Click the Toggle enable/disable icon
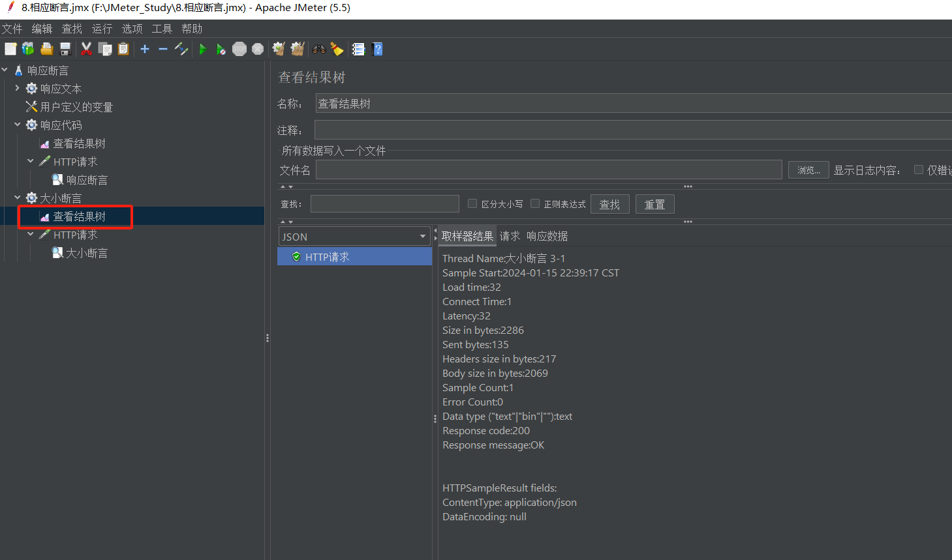The height and width of the screenshot is (560, 952). [181, 49]
